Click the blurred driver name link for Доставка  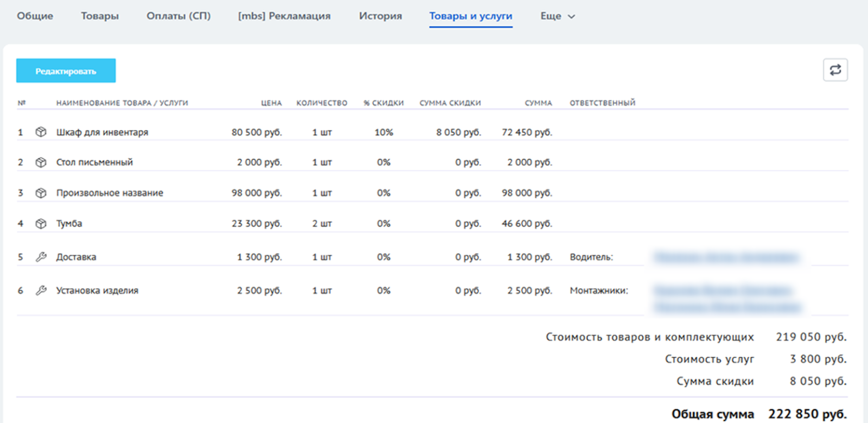coord(726,257)
